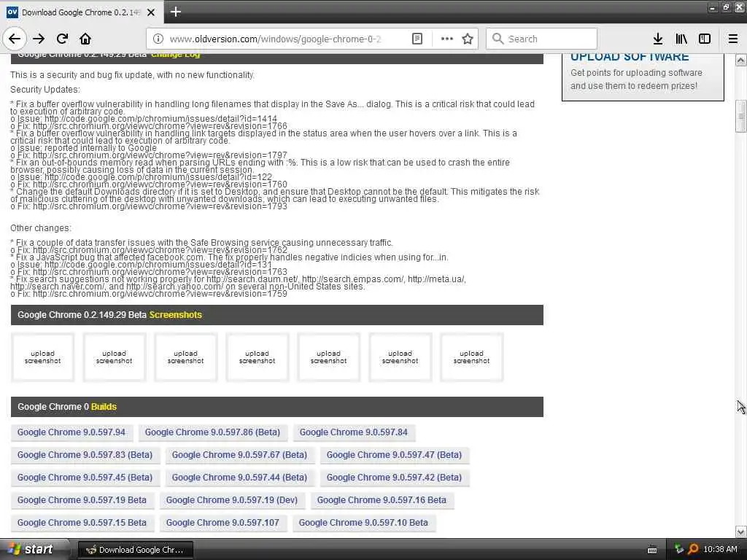Show site information icon in address bar
747x560 pixels.
[x=158, y=39]
